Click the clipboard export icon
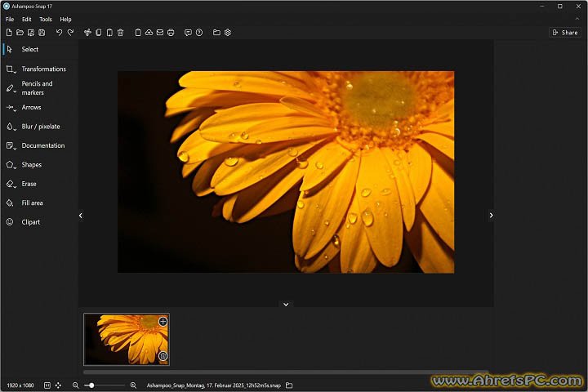588x392 pixels. [x=138, y=33]
